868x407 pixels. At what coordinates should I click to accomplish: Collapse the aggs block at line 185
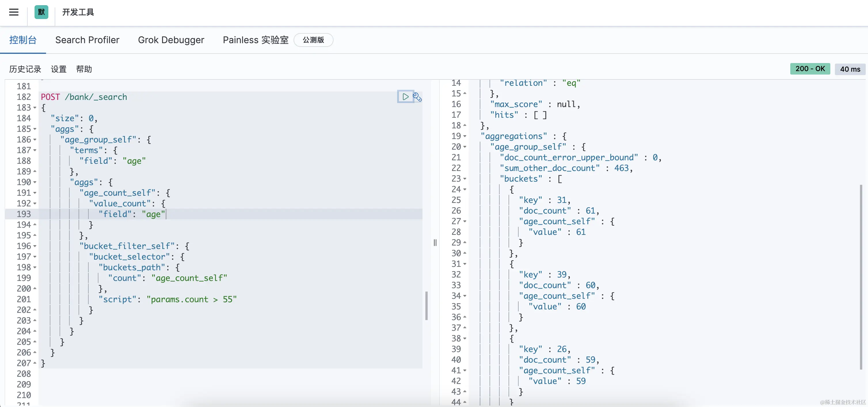tap(35, 129)
